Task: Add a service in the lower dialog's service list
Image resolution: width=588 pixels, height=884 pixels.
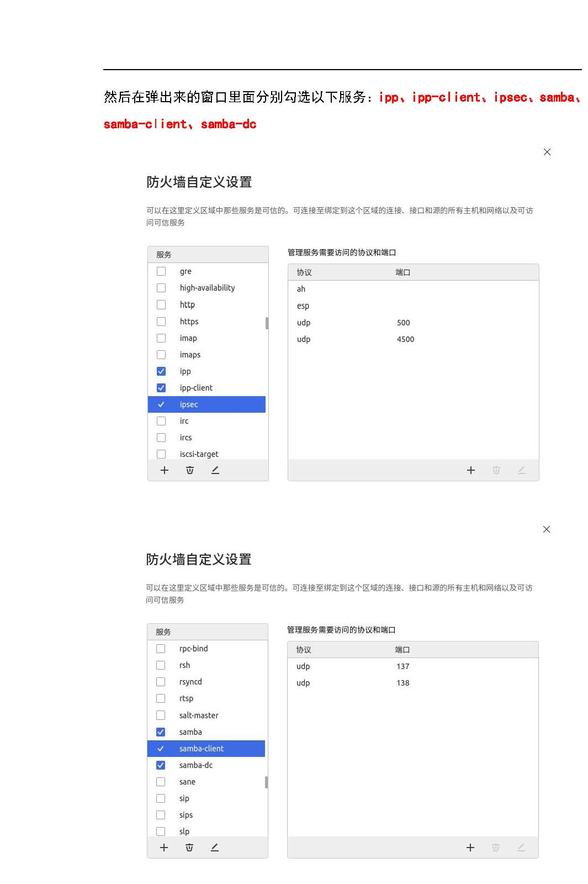Action: 163,848
